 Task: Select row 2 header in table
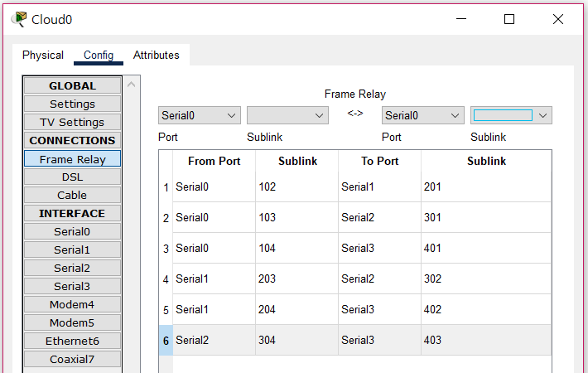click(166, 218)
